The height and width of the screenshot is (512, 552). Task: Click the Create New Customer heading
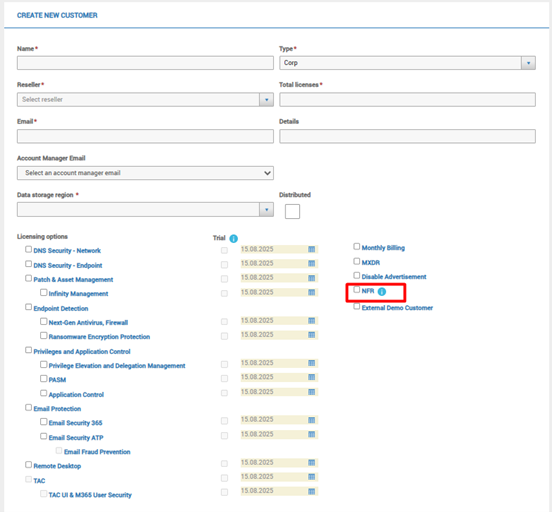click(x=57, y=15)
